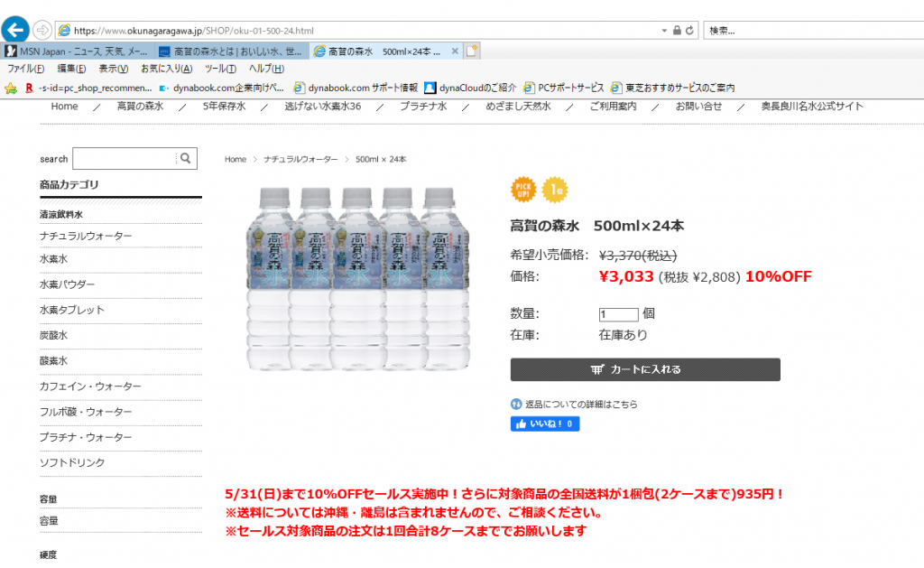
Task: Click ナチュラルウォーター in the breadcrumb
Action: point(300,159)
